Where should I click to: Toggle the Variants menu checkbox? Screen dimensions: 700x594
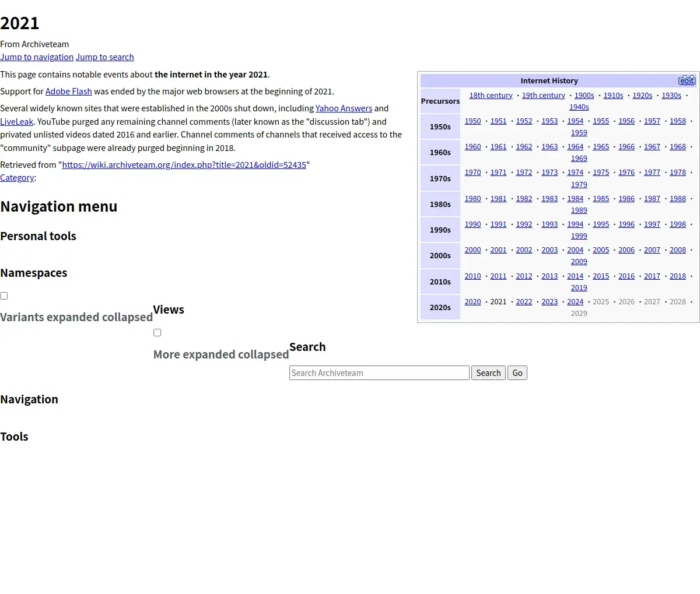pyautogui.click(x=4, y=296)
